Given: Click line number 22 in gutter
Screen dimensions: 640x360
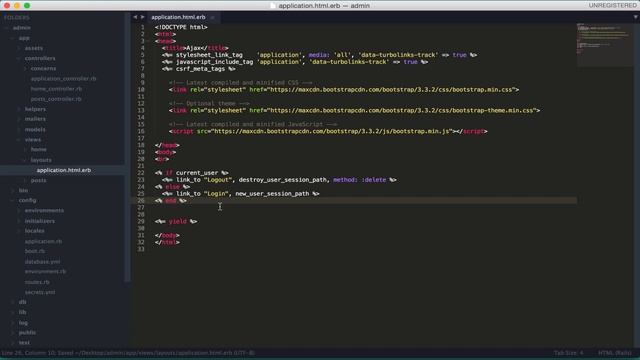Looking at the screenshot, I should pos(141,173).
